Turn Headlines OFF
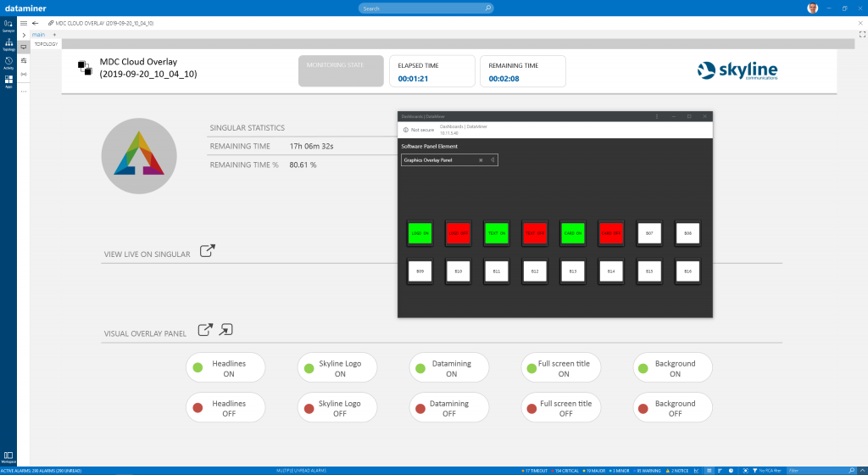The image size is (868, 475). tap(225, 407)
